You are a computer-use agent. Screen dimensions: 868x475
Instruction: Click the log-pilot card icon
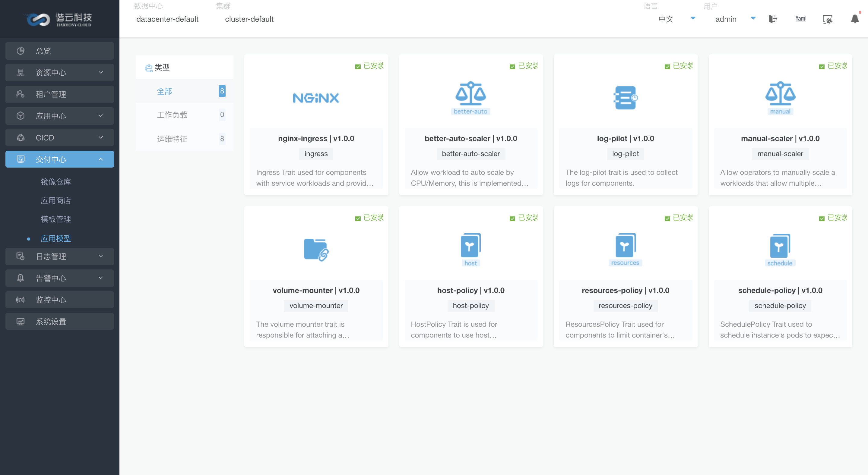(626, 98)
